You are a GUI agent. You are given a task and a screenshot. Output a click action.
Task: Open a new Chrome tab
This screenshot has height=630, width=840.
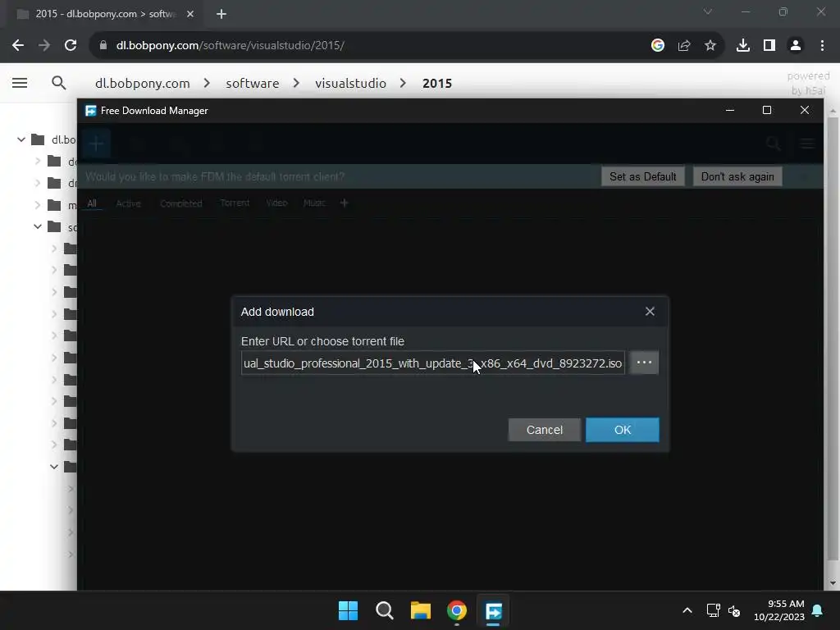click(x=221, y=14)
